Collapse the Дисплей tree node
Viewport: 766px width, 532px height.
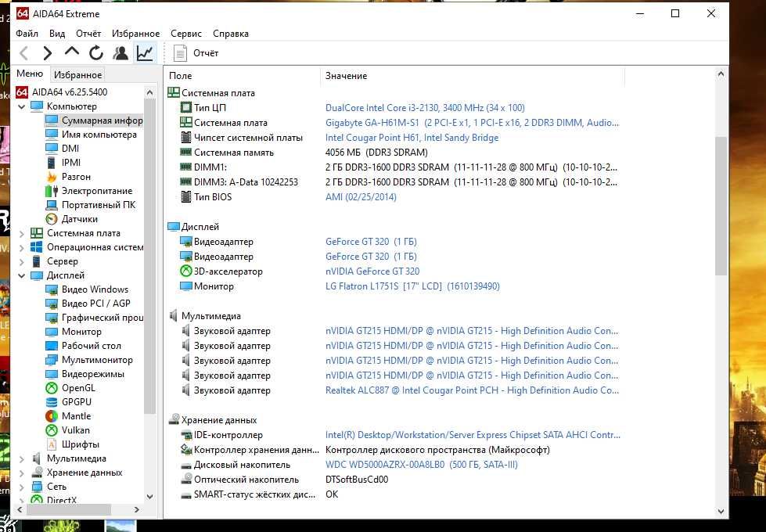click(x=21, y=275)
